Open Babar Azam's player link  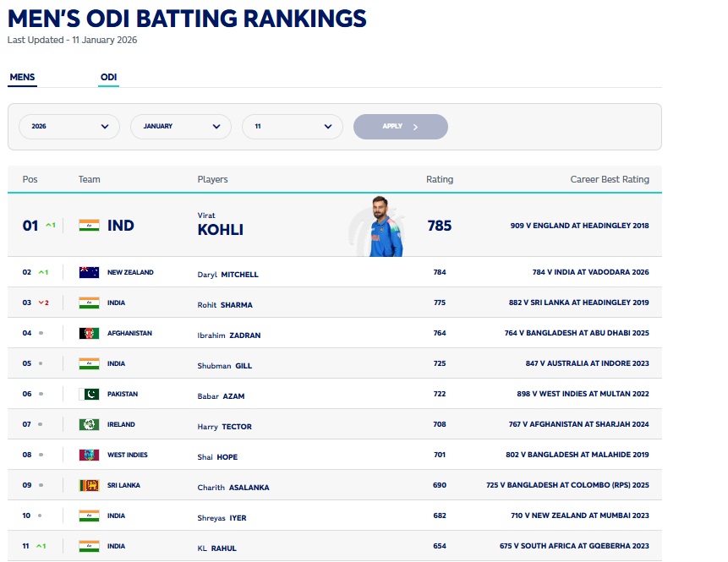[221, 396]
